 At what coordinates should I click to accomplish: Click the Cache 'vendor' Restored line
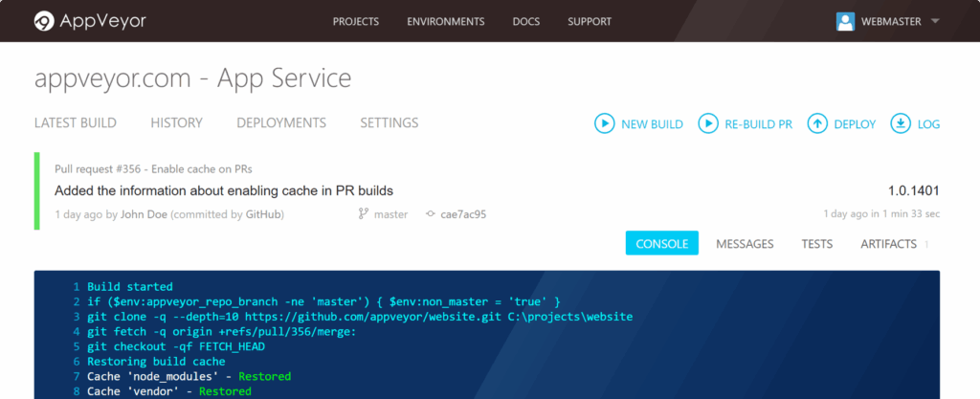pyautogui.click(x=168, y=391)
